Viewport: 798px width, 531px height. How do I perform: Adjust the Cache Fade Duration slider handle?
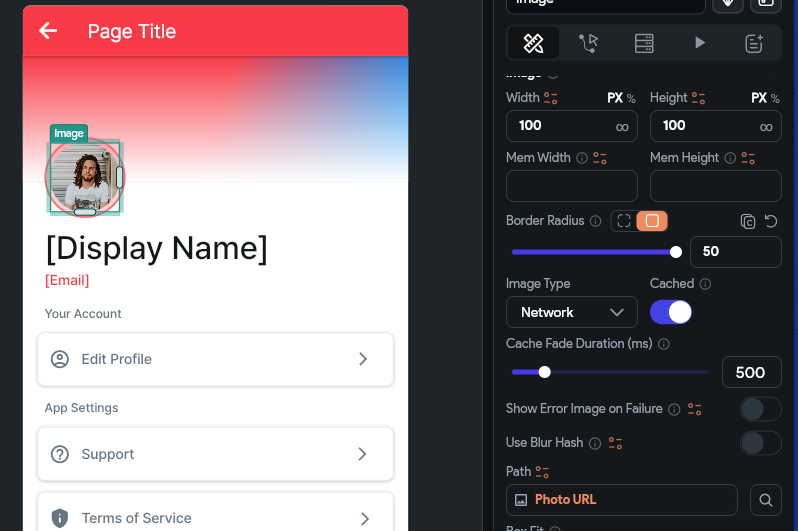(545, 372)
